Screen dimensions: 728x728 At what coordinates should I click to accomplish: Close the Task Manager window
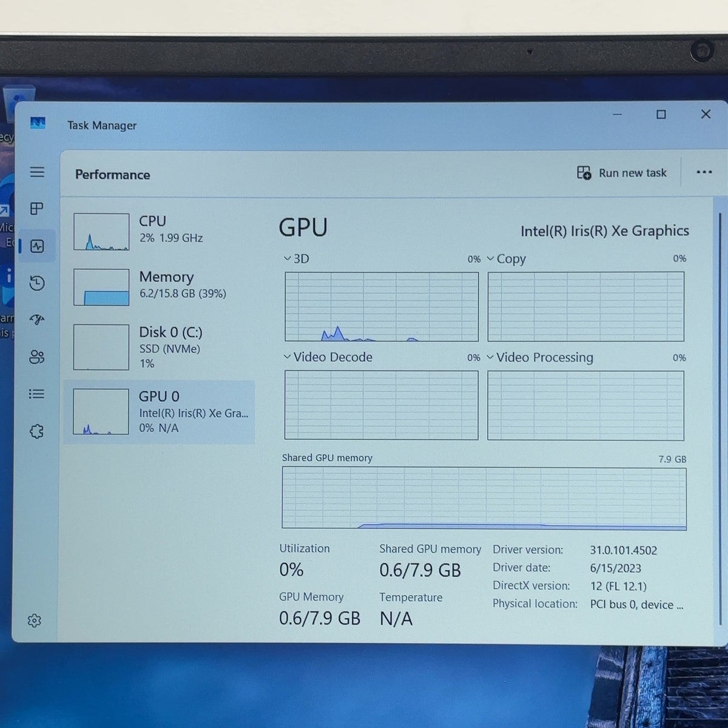(x=706, y=114)
